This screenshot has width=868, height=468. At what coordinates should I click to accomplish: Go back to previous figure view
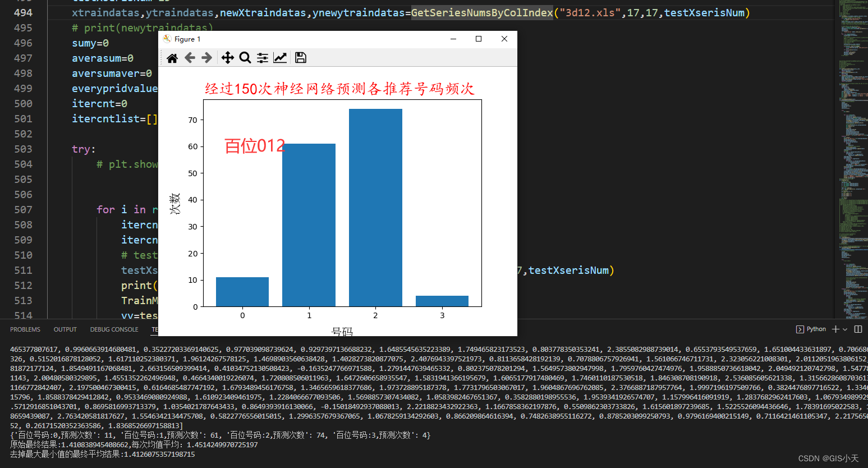click(190, 58)
